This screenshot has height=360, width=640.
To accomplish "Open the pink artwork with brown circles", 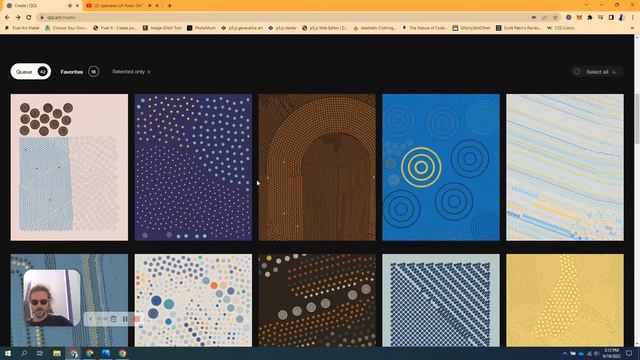I will pyautogui.click(x=69, y=167).
